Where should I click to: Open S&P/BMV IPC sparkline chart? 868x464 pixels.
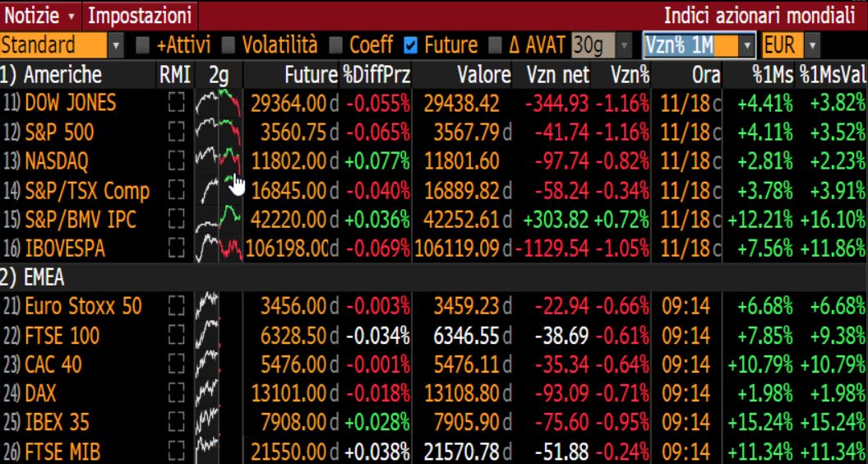pos(219,220)
